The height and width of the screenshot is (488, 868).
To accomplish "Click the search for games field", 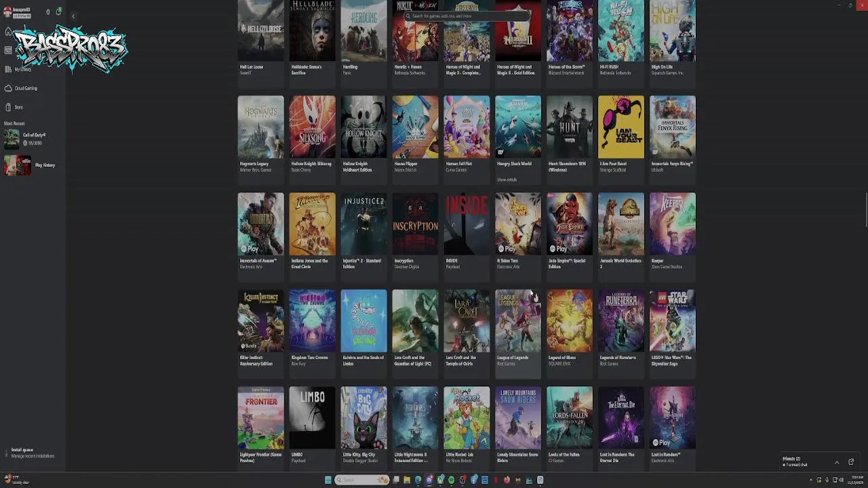I will pyautogui.click(x=467, y=16).
